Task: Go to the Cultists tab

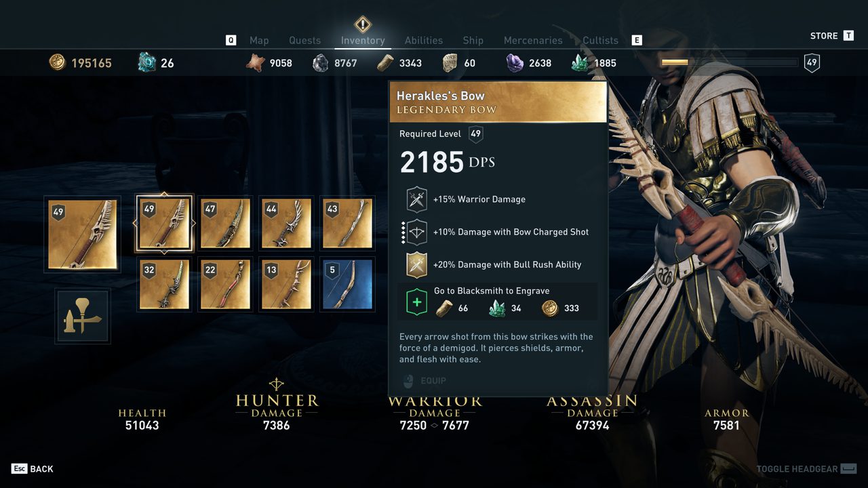Action: (x=601, y=41)
